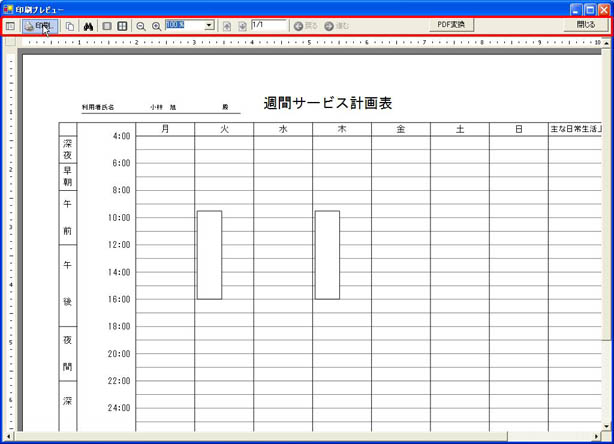This screenshot has width=614, height=444.
Task: Click the 進む forward button
Action: tap(337, 26)
